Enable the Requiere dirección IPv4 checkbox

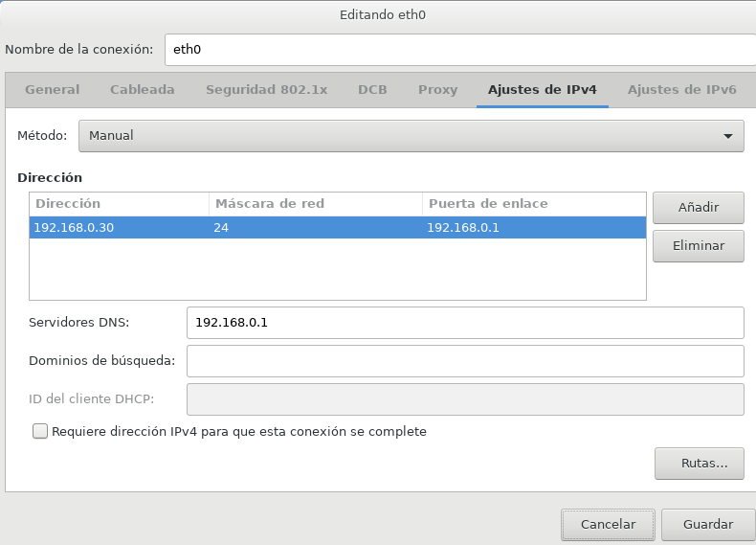[40, 432]
